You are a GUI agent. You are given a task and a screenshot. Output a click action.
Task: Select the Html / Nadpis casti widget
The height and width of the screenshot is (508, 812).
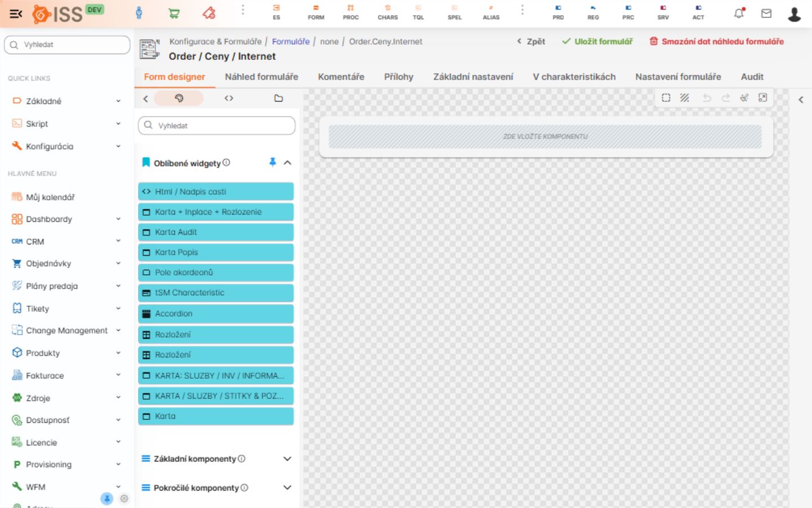tap(216, 191)
